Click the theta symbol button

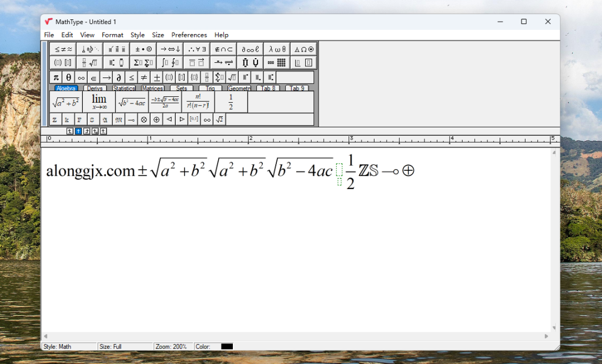[68, 77]
